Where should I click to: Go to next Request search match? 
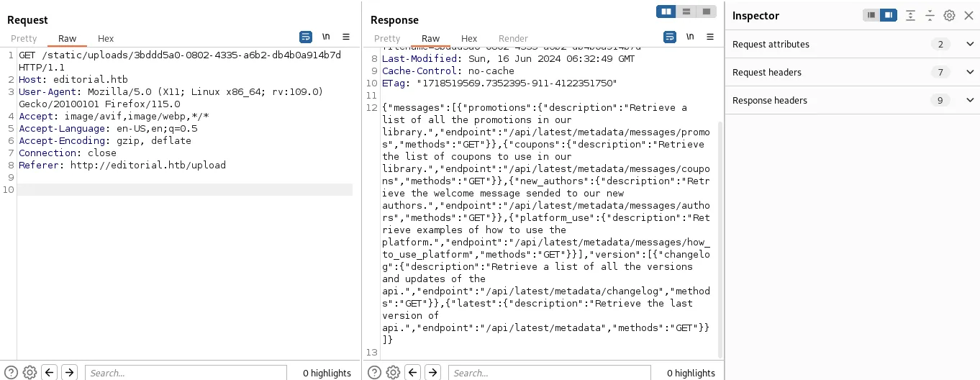click(69, 372)
